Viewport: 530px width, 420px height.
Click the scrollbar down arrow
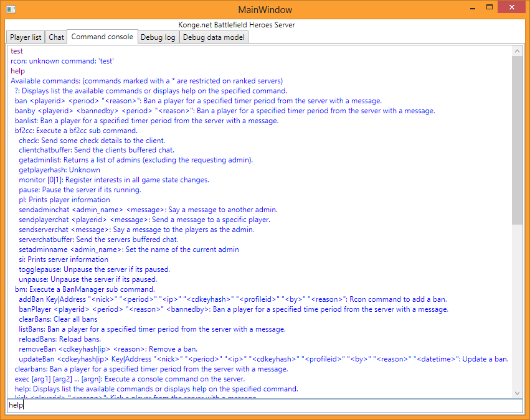click(x=517, y=393)
